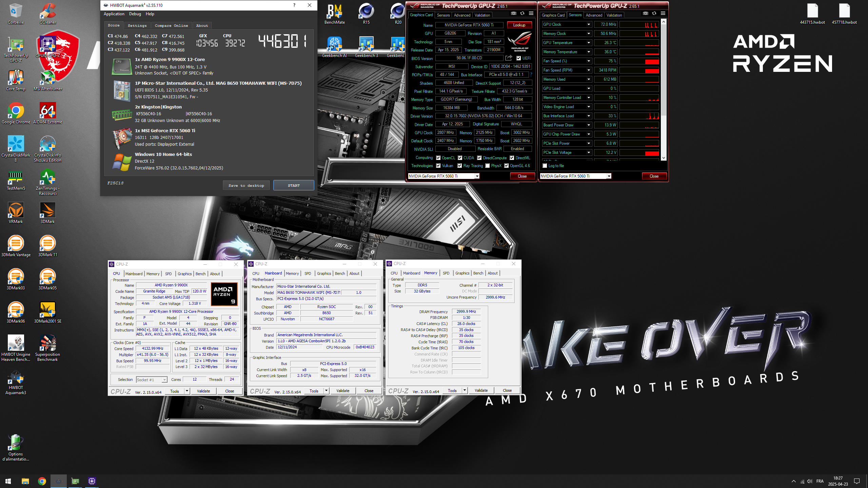
Task: Click Save to desktop button
Action: pyautogui.click(x=246, y=185)
